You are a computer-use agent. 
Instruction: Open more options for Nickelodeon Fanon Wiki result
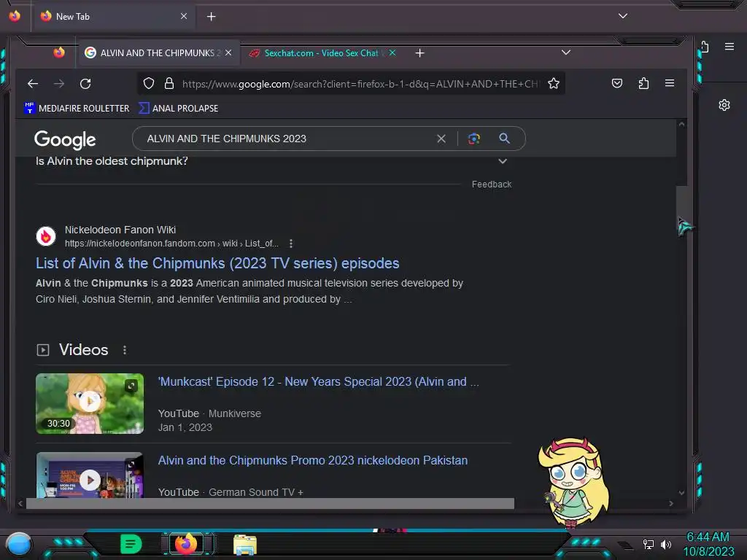click(291, 244)
